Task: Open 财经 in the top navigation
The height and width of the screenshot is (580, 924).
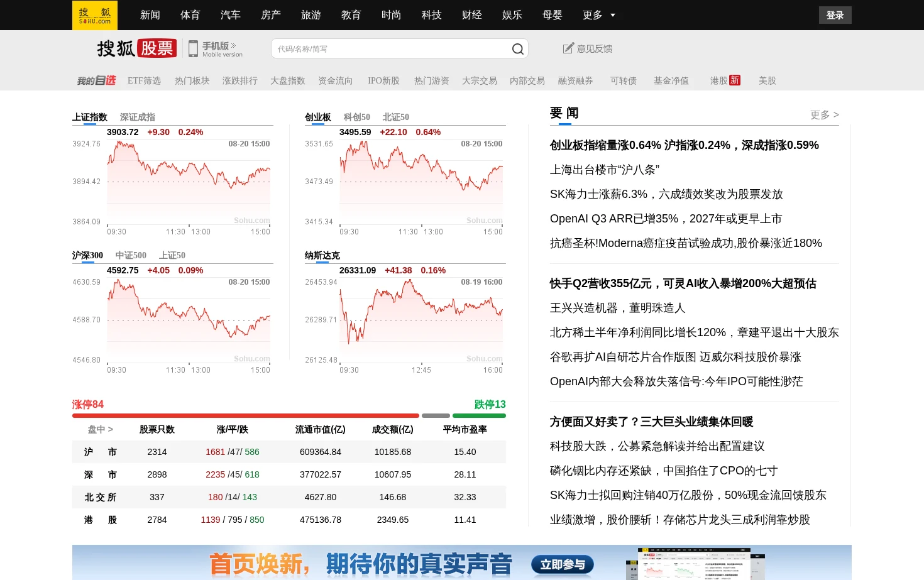Action: [472, 15]
